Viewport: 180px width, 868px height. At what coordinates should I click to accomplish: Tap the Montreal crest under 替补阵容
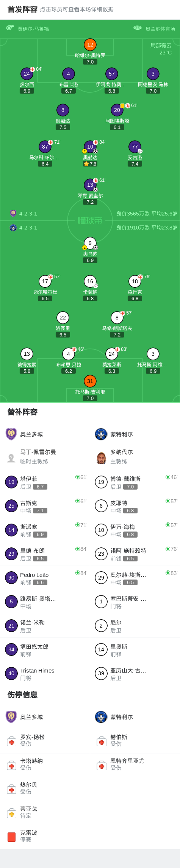click(101, 434)
